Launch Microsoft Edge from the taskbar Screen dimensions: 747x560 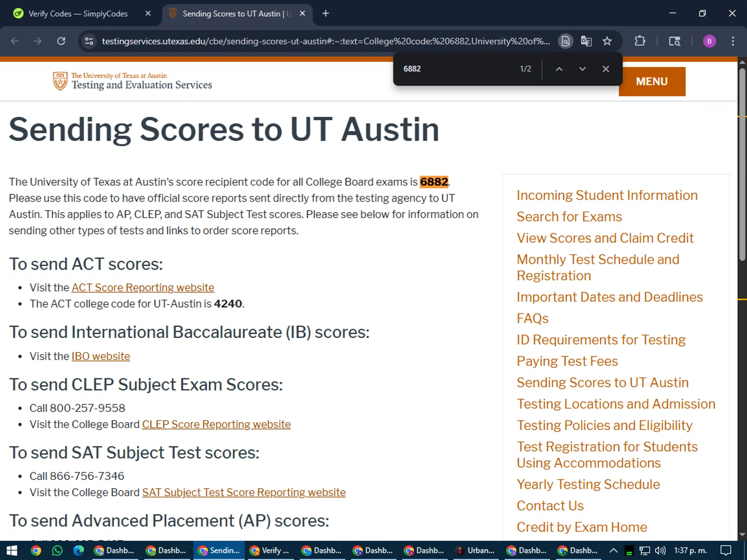[79, 550]
